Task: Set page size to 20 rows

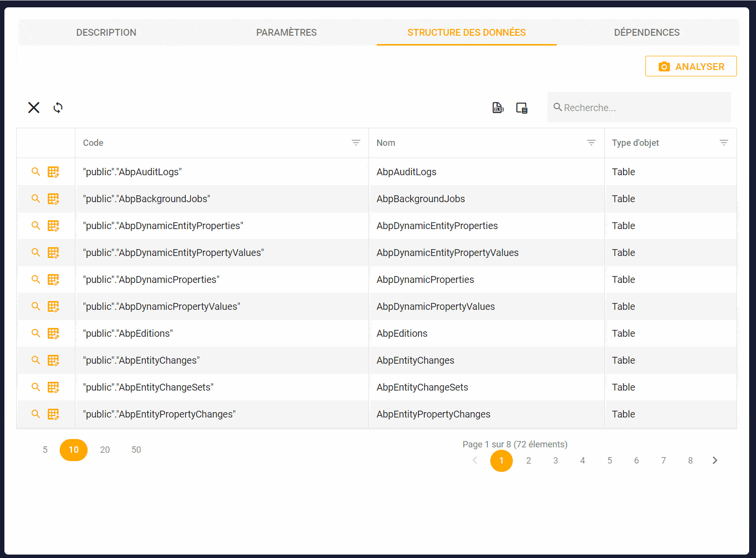Action: (105, 450)
